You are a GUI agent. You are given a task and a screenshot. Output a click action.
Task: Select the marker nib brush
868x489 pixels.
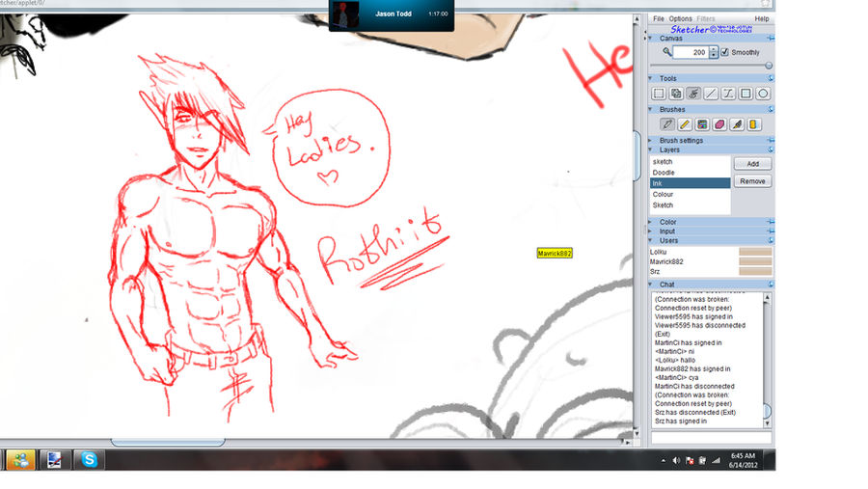click(737, 124)
